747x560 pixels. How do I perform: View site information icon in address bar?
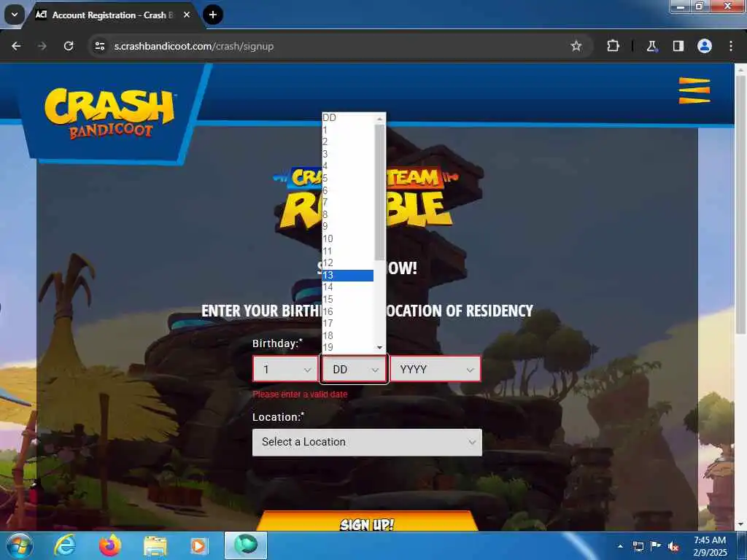click(99, 46)
